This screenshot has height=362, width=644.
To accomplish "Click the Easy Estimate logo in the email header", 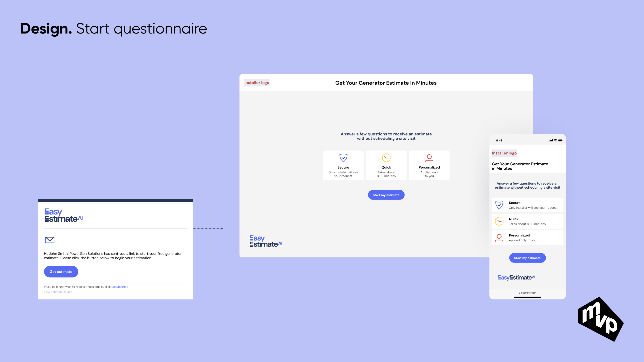I will click(64, 215).
